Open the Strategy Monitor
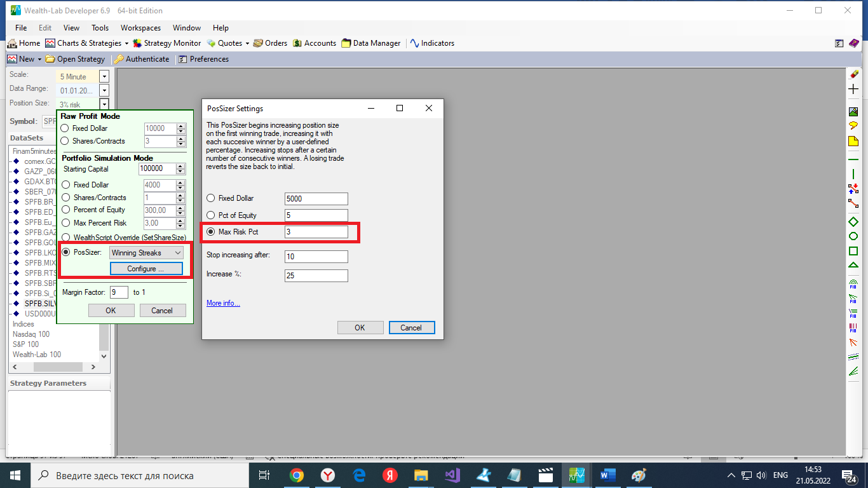Image resolution: width=868 pixels, height=488 pixels. (166, 43)
